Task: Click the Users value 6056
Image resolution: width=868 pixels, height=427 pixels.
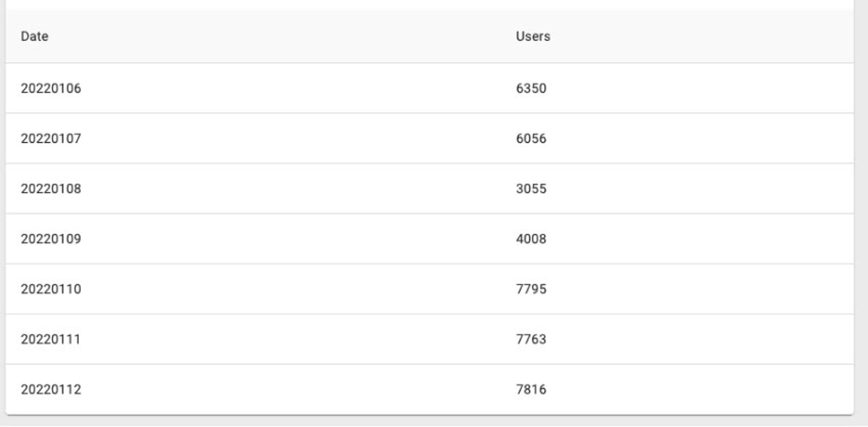Action: pos(532,138)
